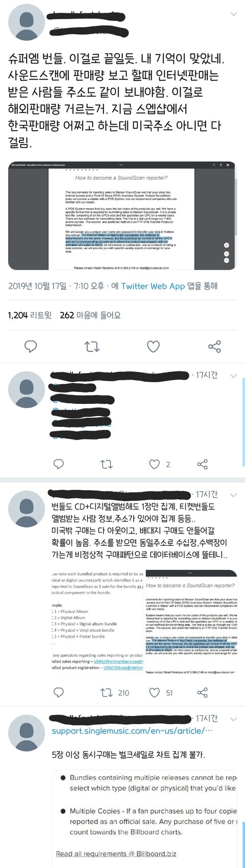Open support.singlemusic.com article link
The image size is (245, 868).
132,731
